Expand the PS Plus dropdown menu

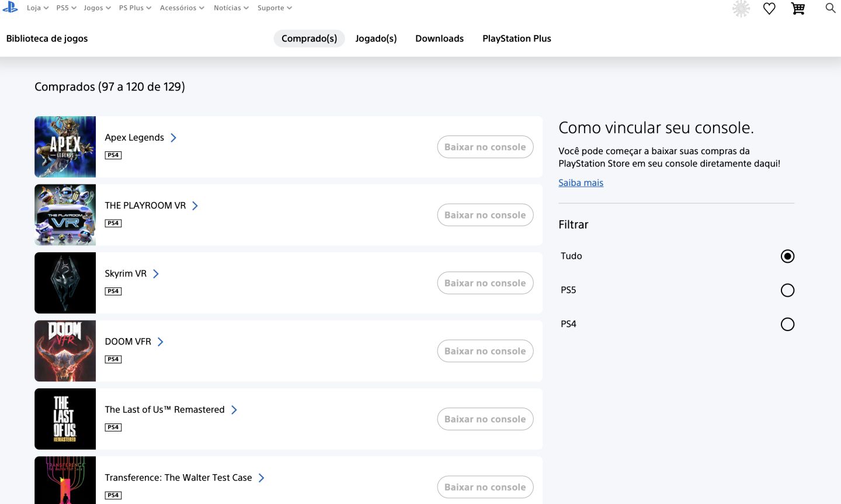(135, 8)
